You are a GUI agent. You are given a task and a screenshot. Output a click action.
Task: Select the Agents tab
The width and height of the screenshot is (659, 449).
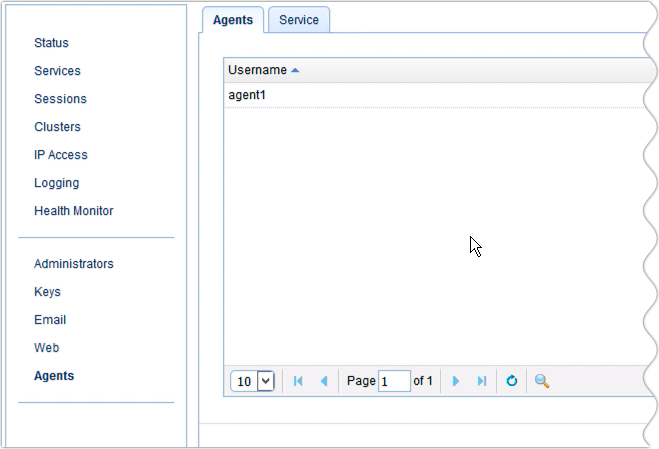coord(233,20)
